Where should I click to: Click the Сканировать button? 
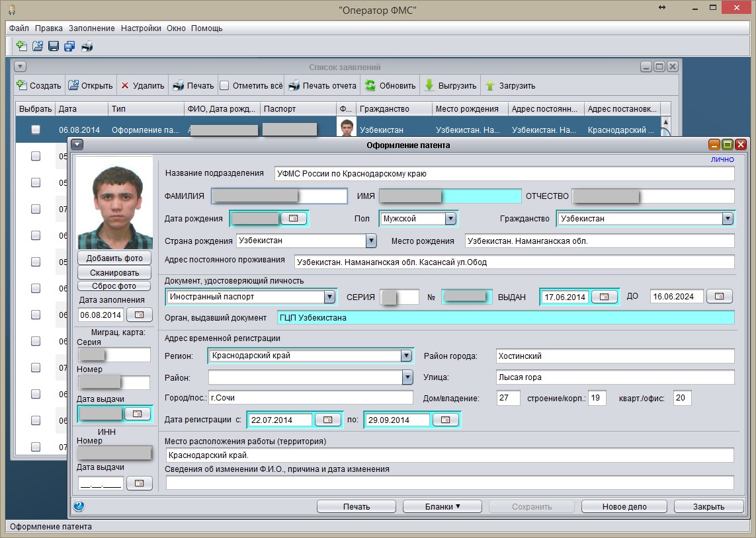[113, 272]
